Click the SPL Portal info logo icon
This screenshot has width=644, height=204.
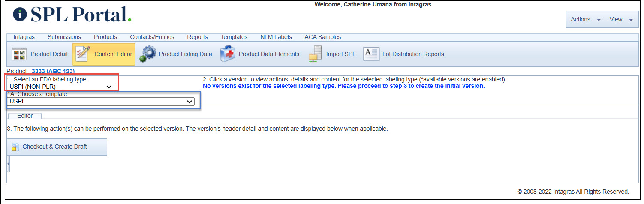(20, 15)
